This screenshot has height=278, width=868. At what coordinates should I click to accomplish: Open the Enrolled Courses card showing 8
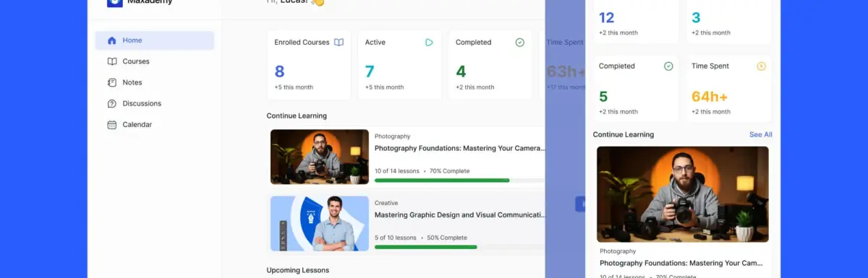pyautogui.click(x=309, y=65)
